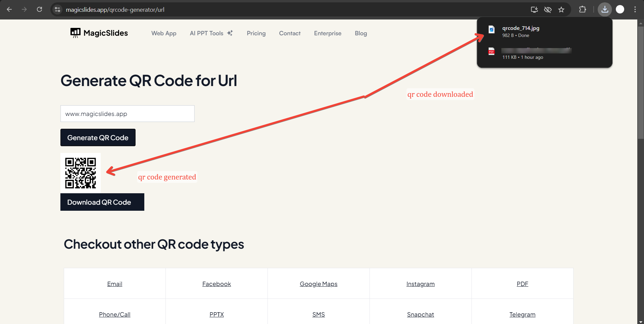Click the Downloads toolbar icon
Screen dimensions: 644x324
[x=605, y=9]
